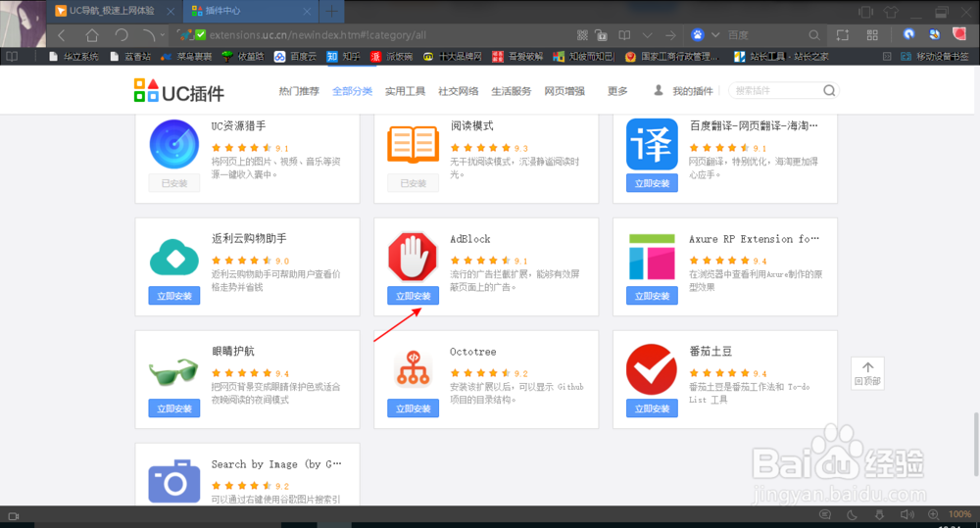Click the 回顶部 back-to-top button
This screenshot has width=980, height=528.
pyautogui.click(x=867, y=373)
